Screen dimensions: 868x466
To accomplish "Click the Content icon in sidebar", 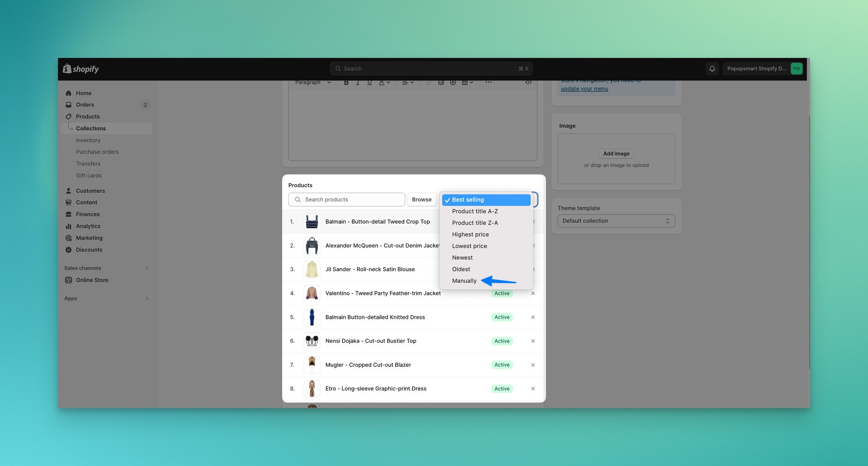I will 69,202.
